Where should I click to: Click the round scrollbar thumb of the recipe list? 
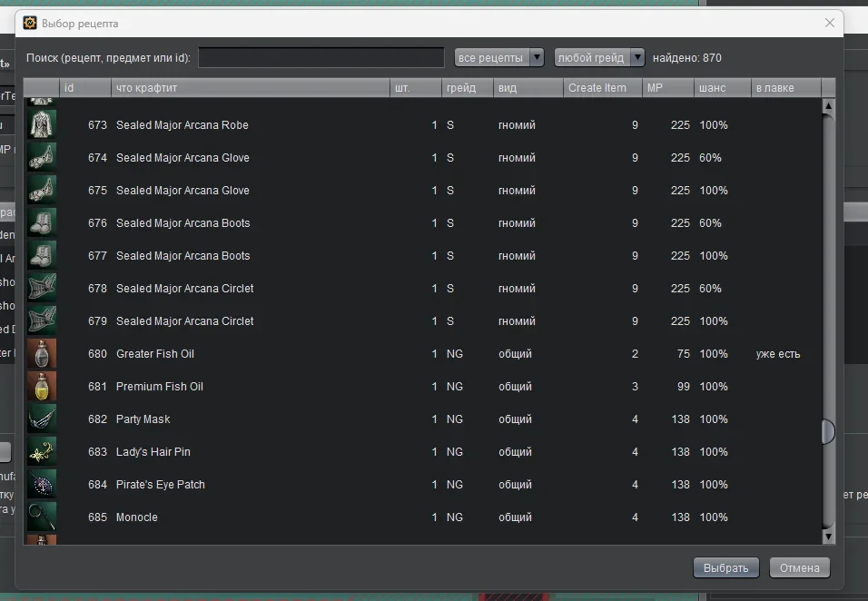(828, 431)
